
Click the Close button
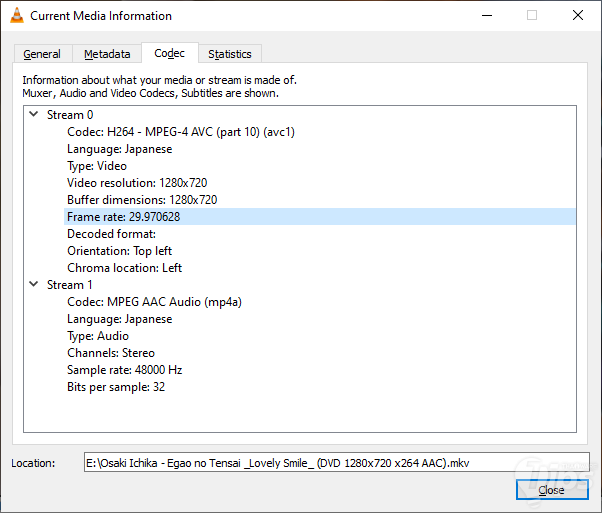pos(552,490)
